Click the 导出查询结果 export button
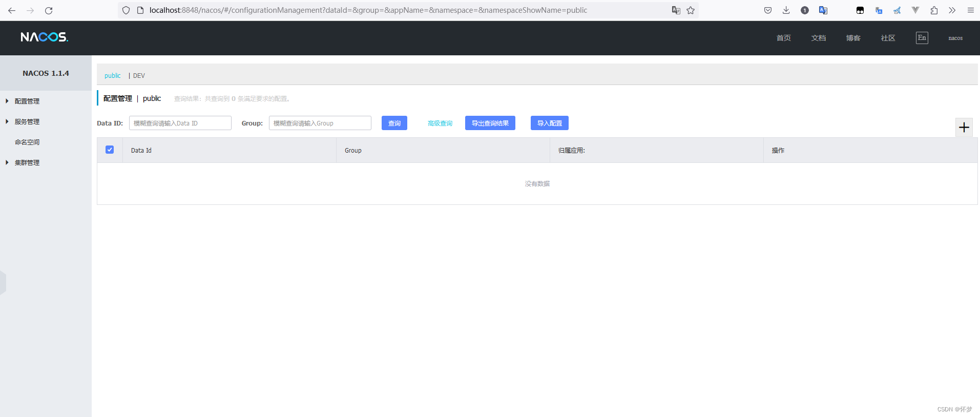The width and height of the screenshot is (980, 417). click(x=490, y=123)
